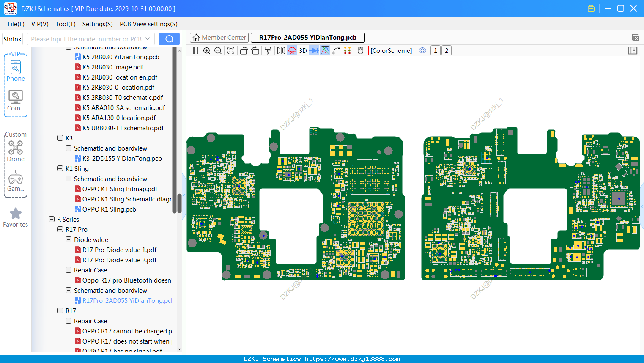The height and width of the screenshot is (363, 644).
Task: Open the VIP(V) menu
Action: (x=40, y=24)
